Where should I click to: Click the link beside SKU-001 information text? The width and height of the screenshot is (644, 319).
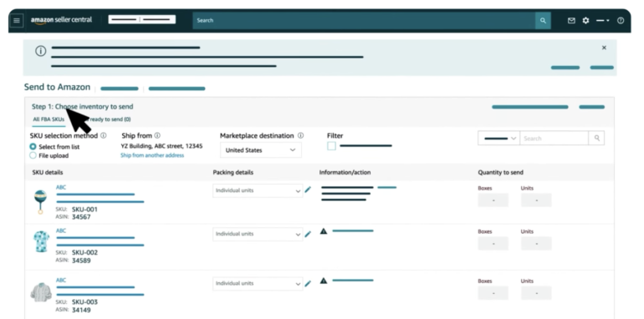tap(387, 187)
